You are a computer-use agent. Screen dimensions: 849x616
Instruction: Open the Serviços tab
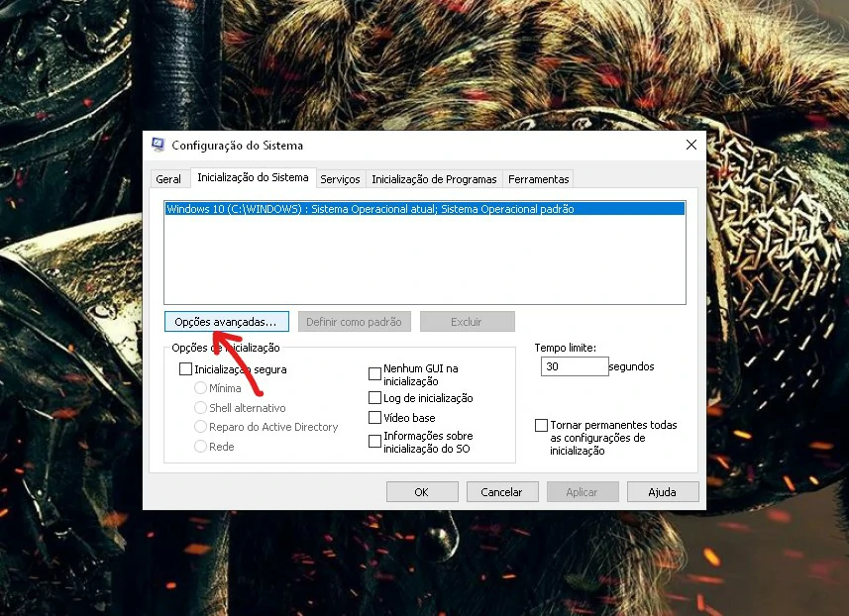point(340,179)
